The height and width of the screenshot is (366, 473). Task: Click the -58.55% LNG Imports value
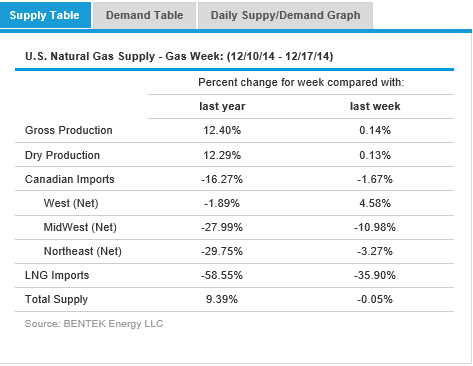tap(222, 275)
